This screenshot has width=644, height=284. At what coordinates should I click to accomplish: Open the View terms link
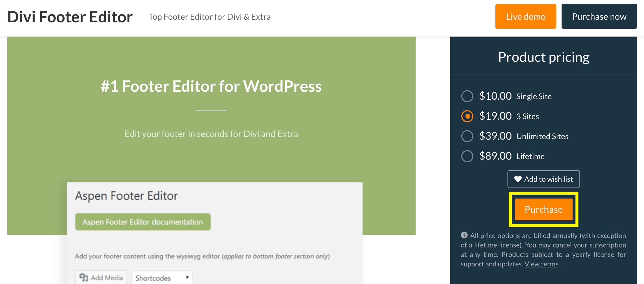point(541,264)
